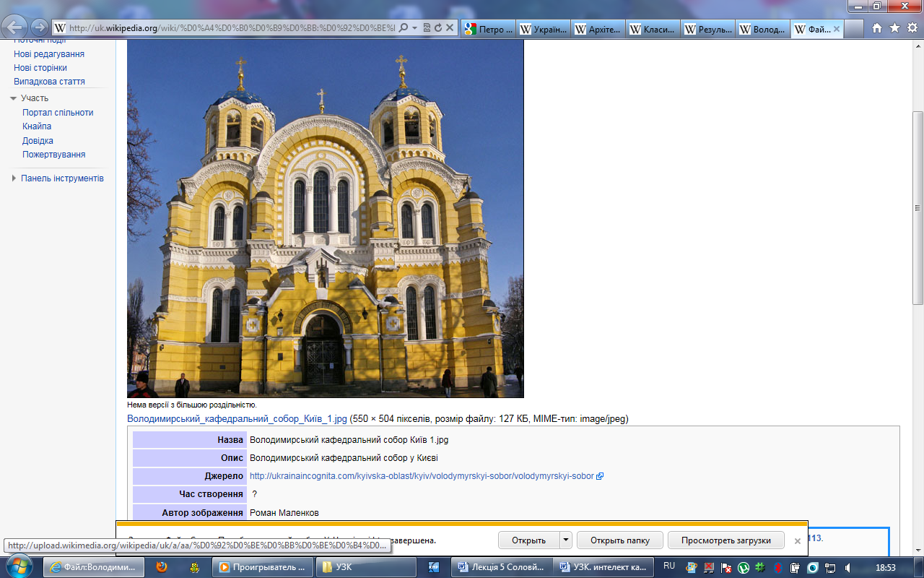Switch to the 'Архіте...' tab
This screenshot has height=578, width=924.
598,29
